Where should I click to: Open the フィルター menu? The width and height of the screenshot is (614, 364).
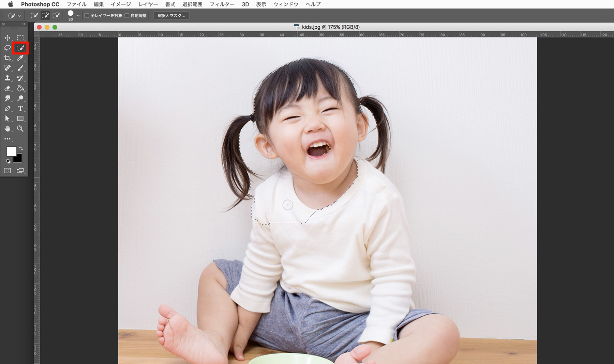pyautogui.click(x=222, y=4)
